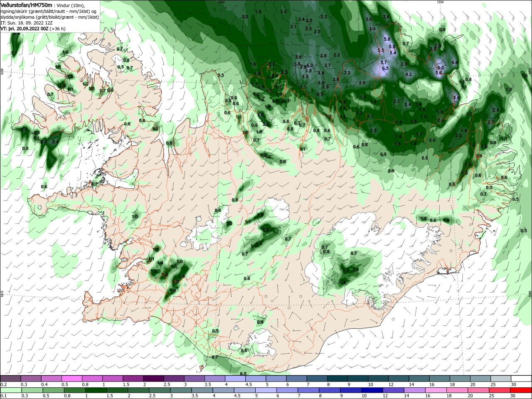Click the 15W longitude label
532x399 pixels.
[x=440, y=2]
